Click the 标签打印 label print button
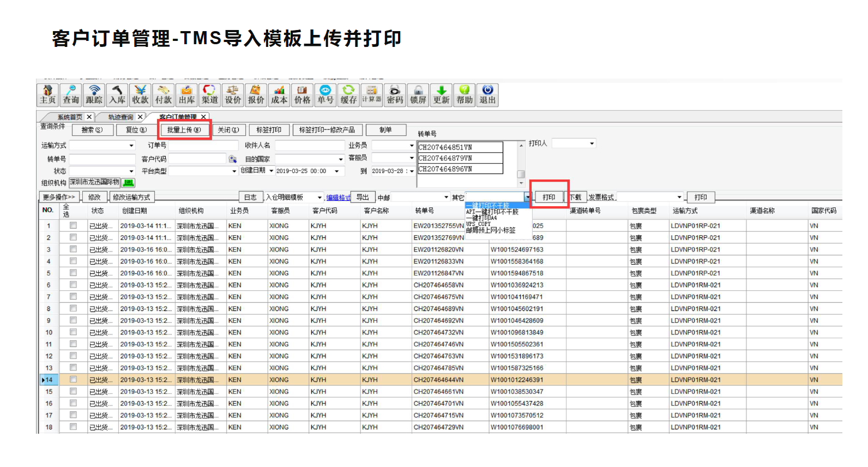Viewport: 868px width, 467px height. click(269, 130)
